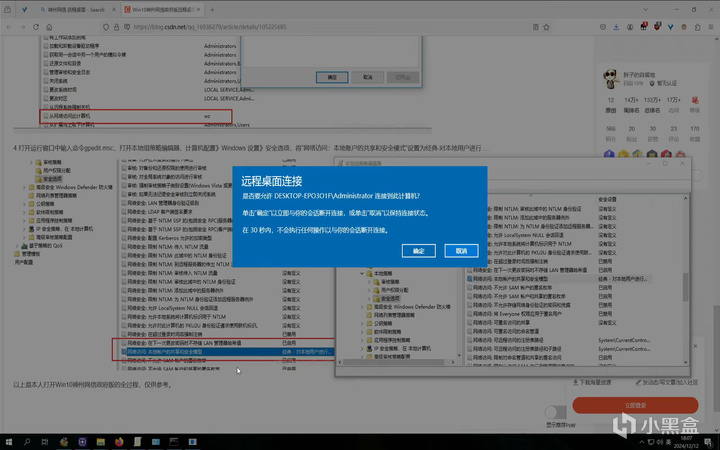This screenshot has width=720, height=450.
Task: Reload the current CSDN page
Action: 36,27
